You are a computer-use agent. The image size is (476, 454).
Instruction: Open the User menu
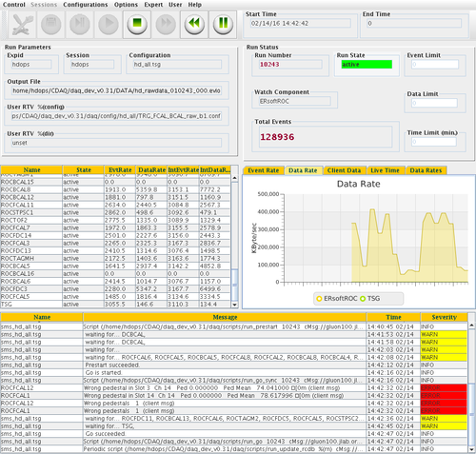(175, 5)
